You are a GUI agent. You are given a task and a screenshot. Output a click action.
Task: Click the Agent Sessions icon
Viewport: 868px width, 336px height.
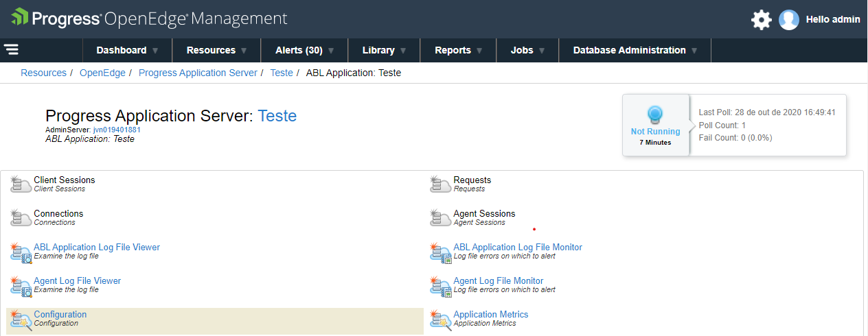click(x=440, y=218)
